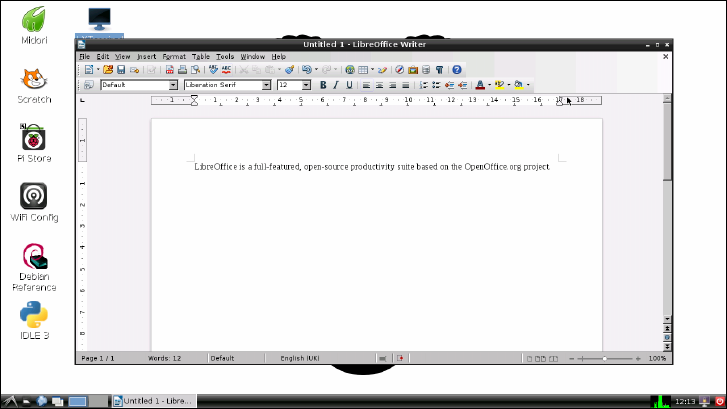
Task: Toggle bulleted list
Action: click(436, 85)
